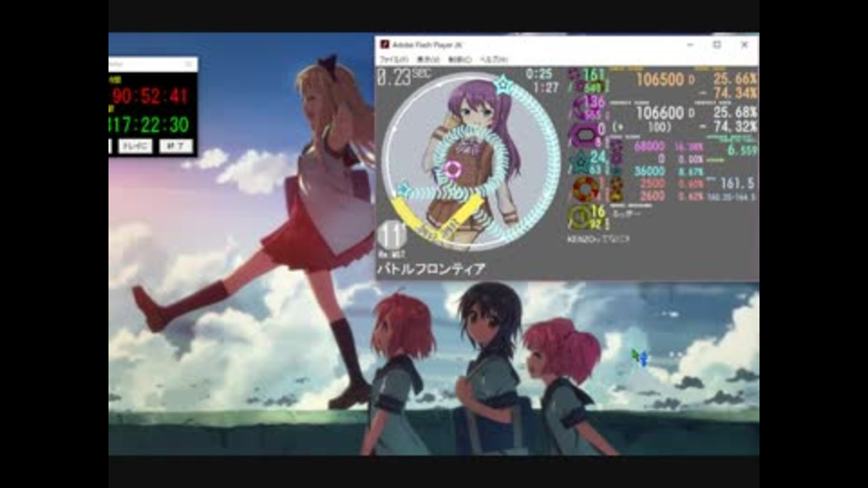Click the 0.23 SEC readout

click(x=403, y=77)
